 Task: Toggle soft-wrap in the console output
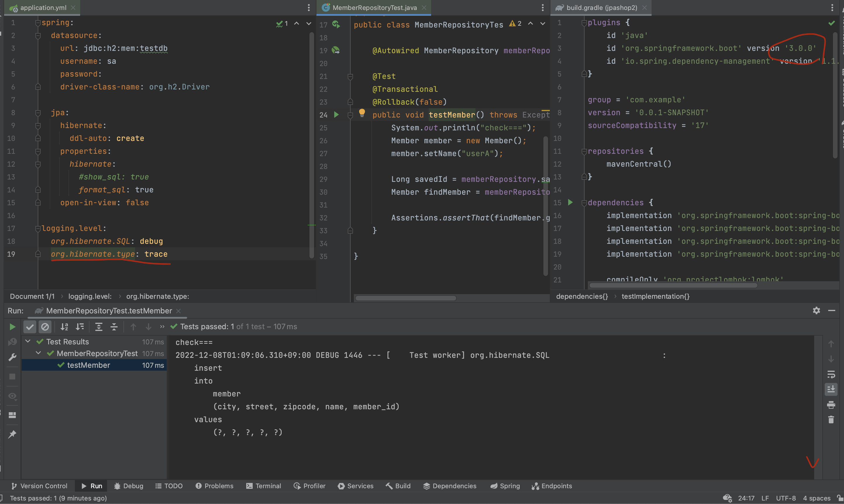[831, 374]
